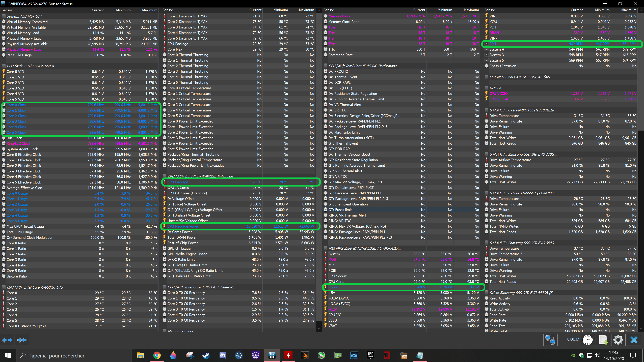The image size is (644, 362).
Task: Select the Vcore sensor row
Action: 333,287
